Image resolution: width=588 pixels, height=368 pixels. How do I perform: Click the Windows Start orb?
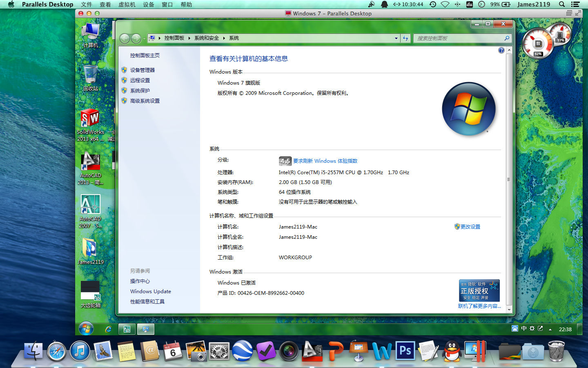click(x=86, y=328)
